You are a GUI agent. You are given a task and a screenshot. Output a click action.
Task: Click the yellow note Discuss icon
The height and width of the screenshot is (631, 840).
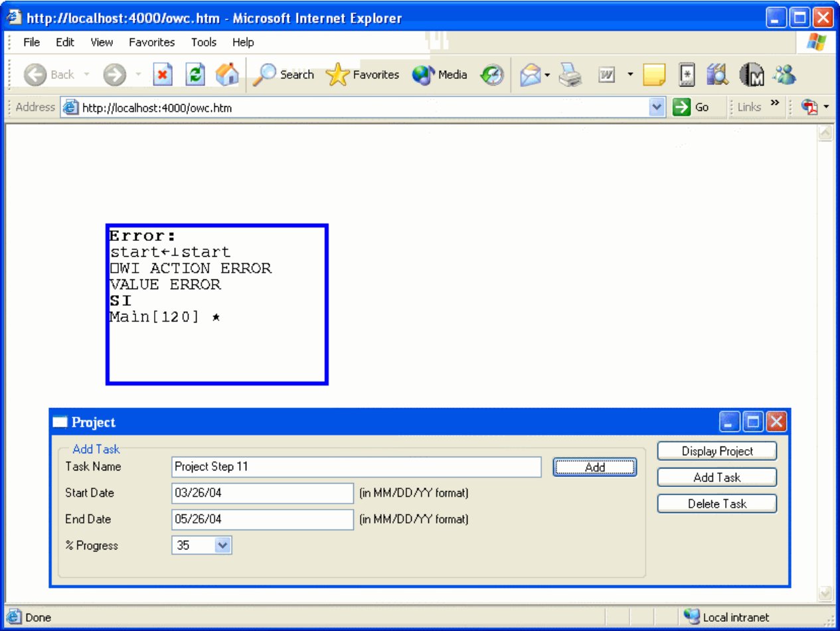pos(654,74)
